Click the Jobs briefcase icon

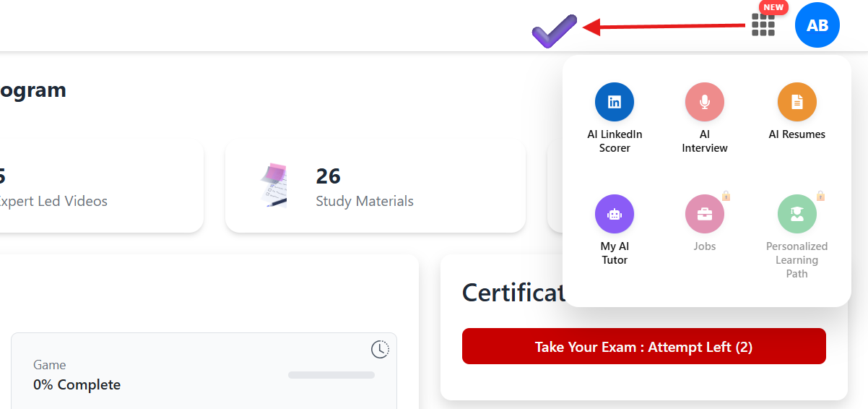coord(705,214)
